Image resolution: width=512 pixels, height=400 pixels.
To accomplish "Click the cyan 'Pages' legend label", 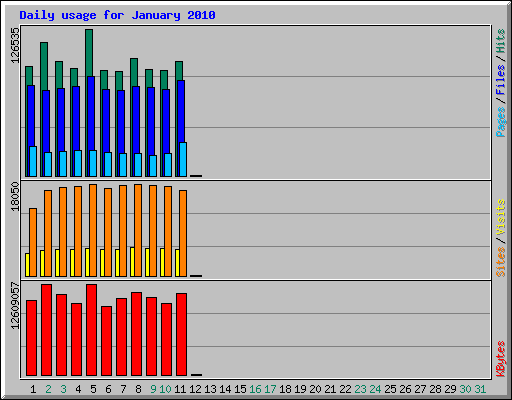I will click(x=501, y=122).
